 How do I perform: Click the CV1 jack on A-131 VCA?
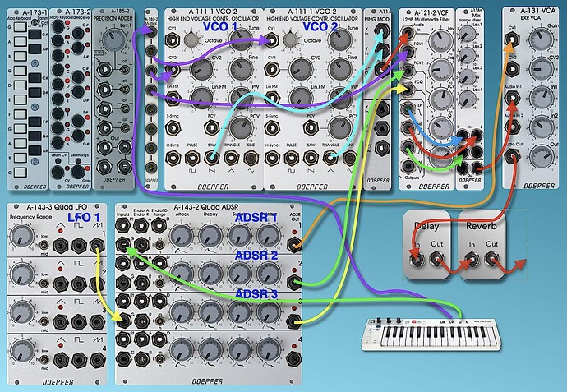pyautogui.click(x=512, y=39)
